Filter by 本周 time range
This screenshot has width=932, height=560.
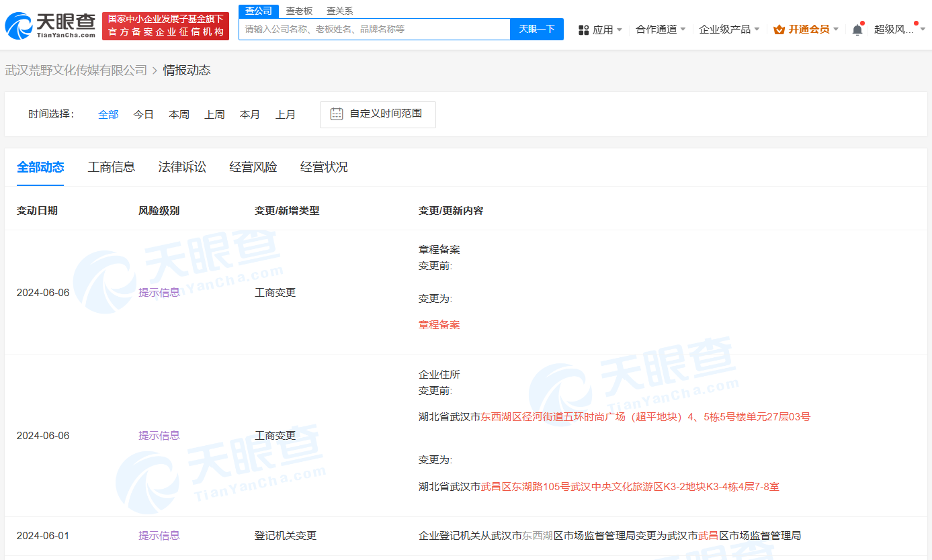179,115
